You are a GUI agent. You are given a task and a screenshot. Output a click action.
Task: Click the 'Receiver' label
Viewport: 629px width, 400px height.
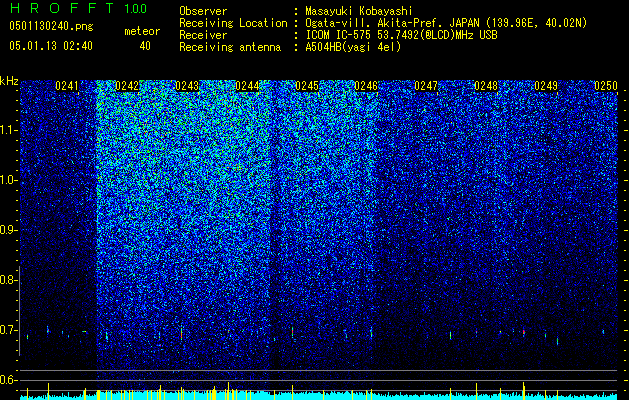[203, 35]
